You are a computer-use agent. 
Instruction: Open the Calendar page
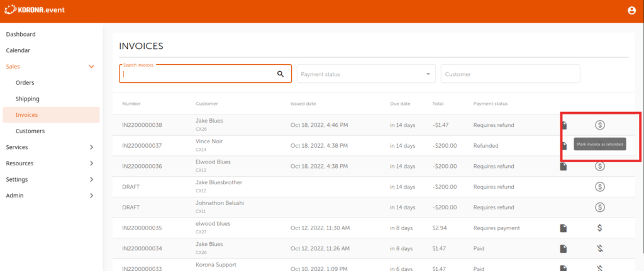click(x=18, y=50)
